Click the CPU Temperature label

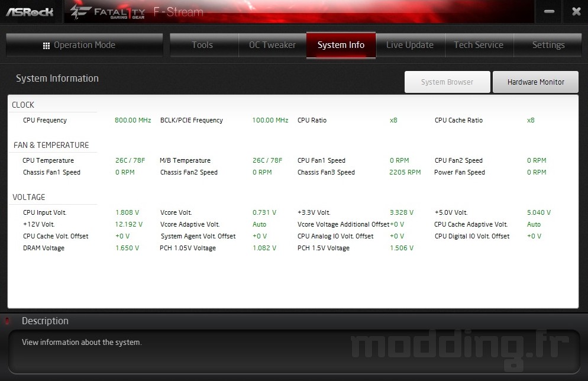[x=48, y=160]
